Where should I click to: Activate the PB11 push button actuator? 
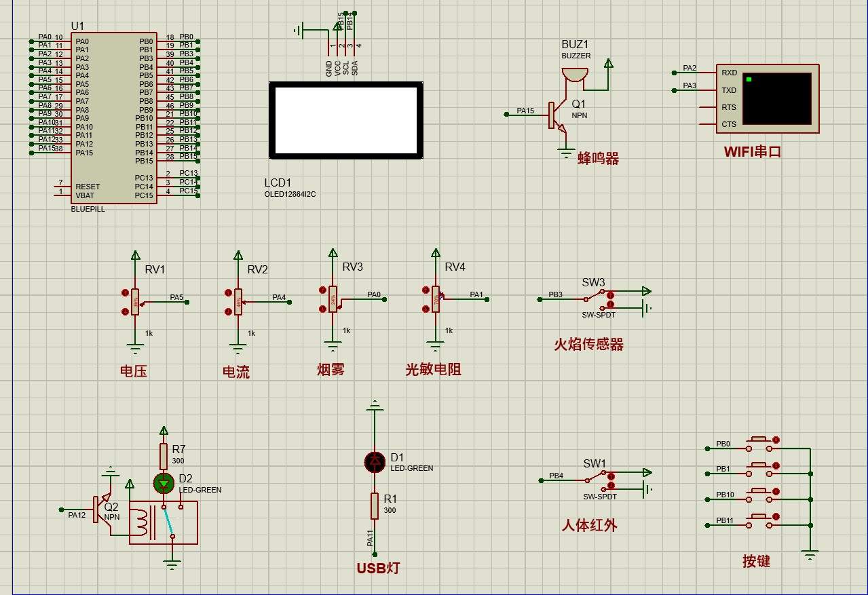pos(776,517)
